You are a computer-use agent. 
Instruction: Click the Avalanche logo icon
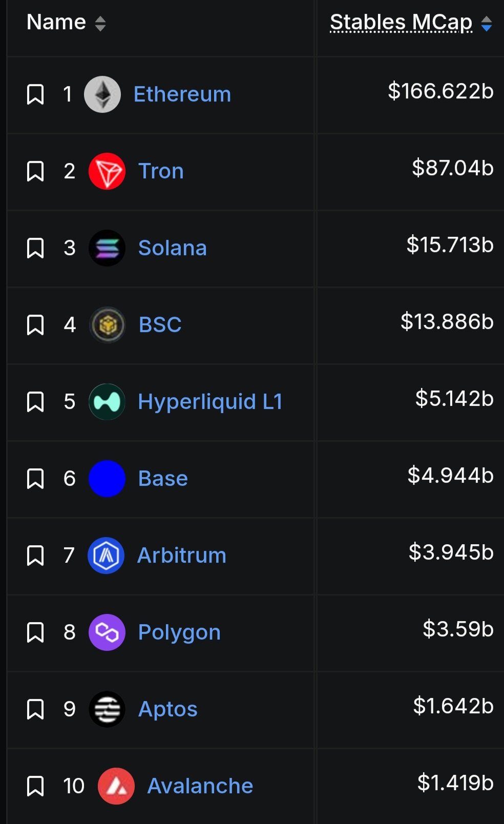(116, 786)
